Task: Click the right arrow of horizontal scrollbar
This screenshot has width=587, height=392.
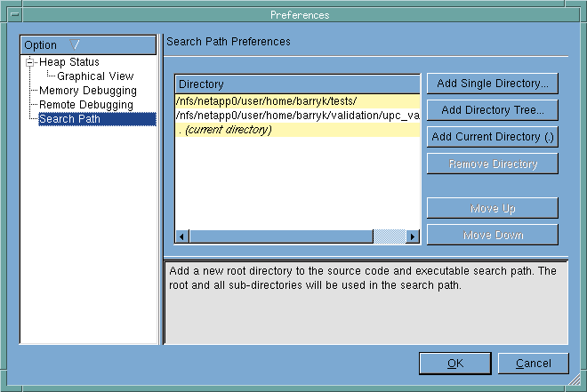Action: pyautogui.click(x=412, y=236)
